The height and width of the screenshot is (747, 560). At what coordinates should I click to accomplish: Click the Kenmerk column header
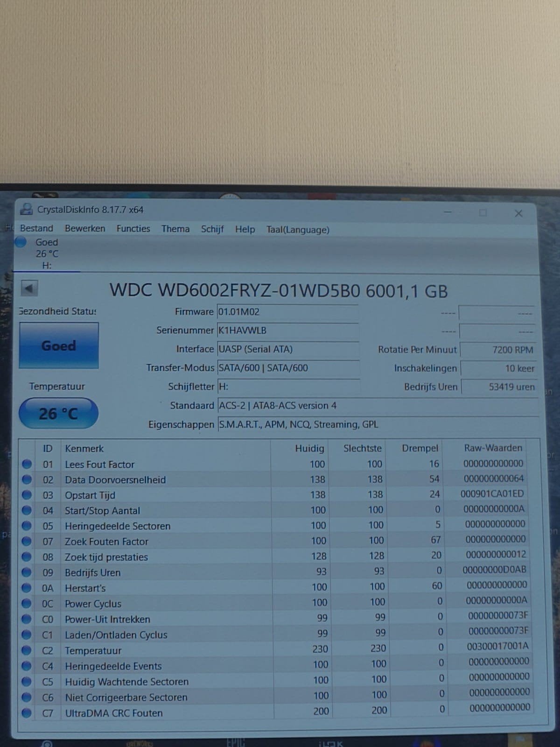click(x=84, y=449)
